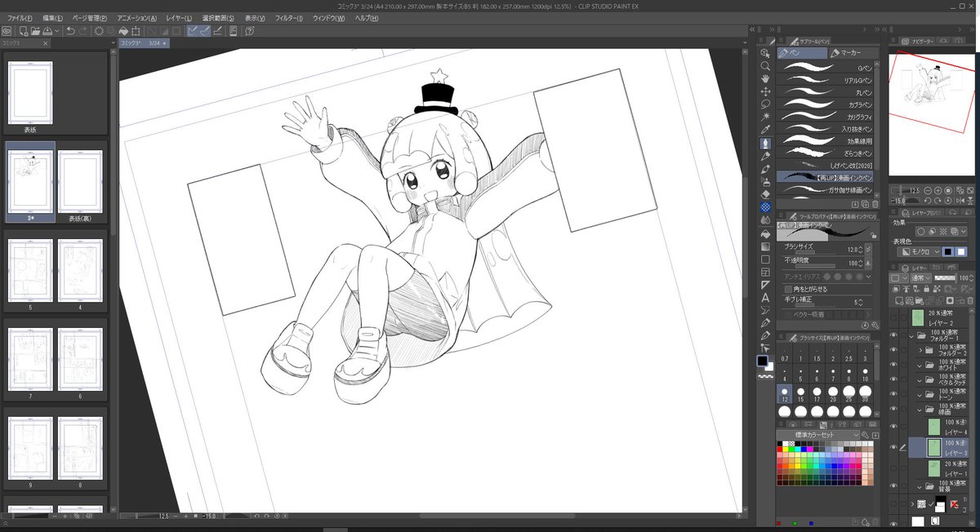Select the 丸ペン sub tool

826,92
